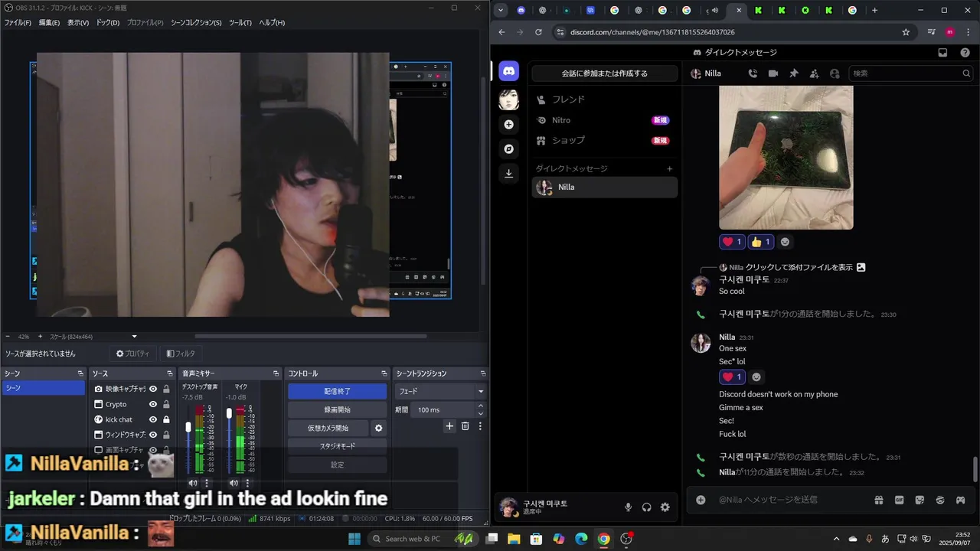Open OBS preview scale dropdown arrow
The height and width of the screenshot is (551, 980).
click(x=135, y=337)
